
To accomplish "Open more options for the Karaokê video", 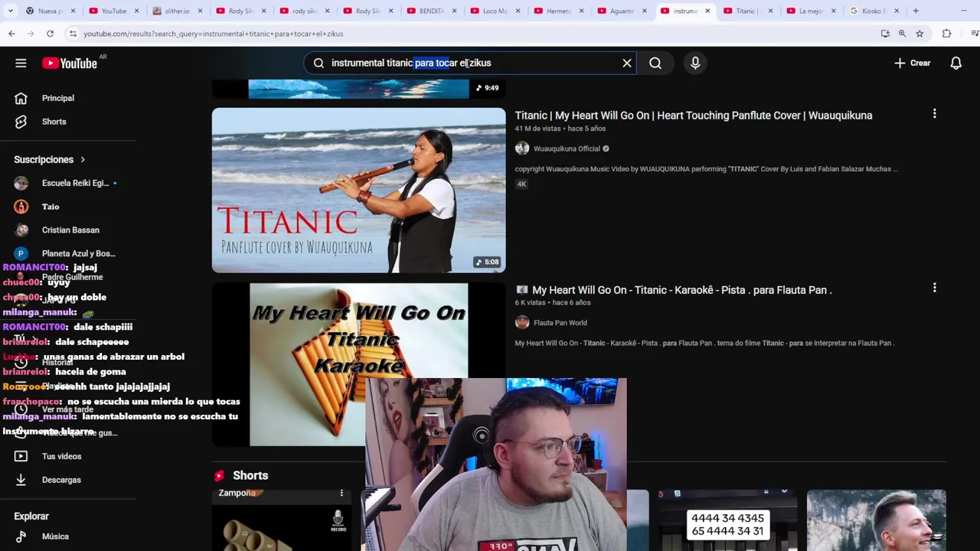I will point(934,288).
